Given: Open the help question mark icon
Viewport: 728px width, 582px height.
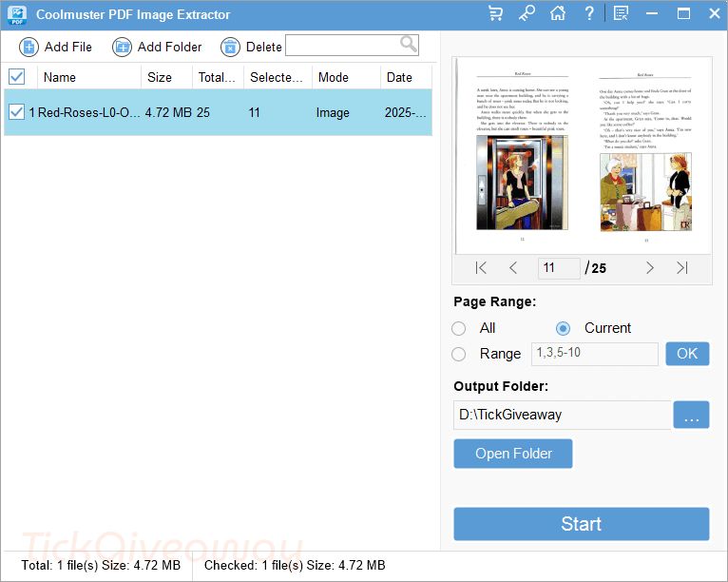Looking at the screenshot, I should [588, 13].
